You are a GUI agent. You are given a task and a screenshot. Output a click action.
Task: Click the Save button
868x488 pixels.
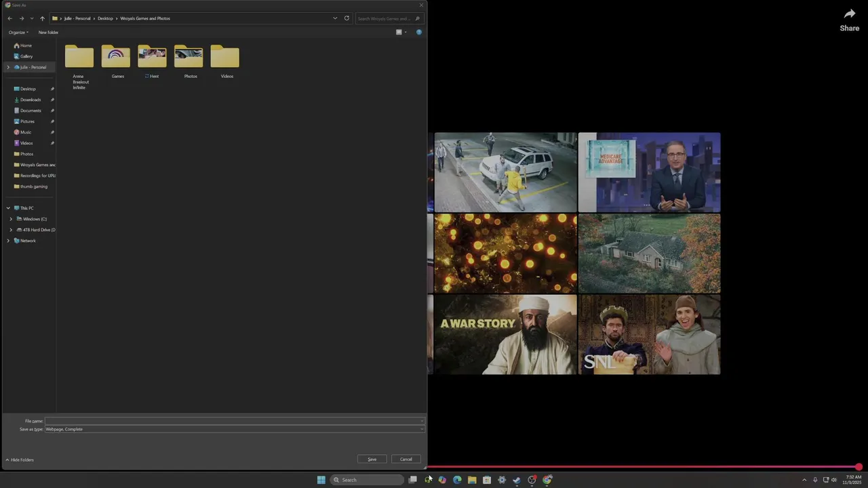click(x=372, y=459)
